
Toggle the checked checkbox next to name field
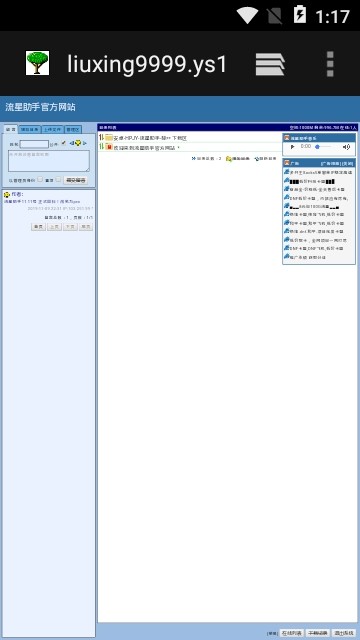(64, 143)
